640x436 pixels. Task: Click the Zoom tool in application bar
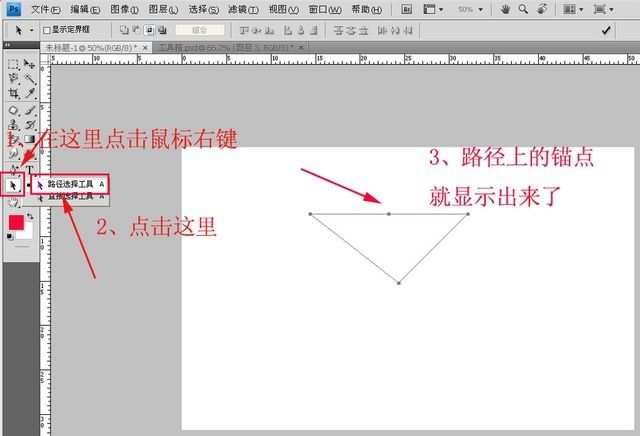coord(523,9)
